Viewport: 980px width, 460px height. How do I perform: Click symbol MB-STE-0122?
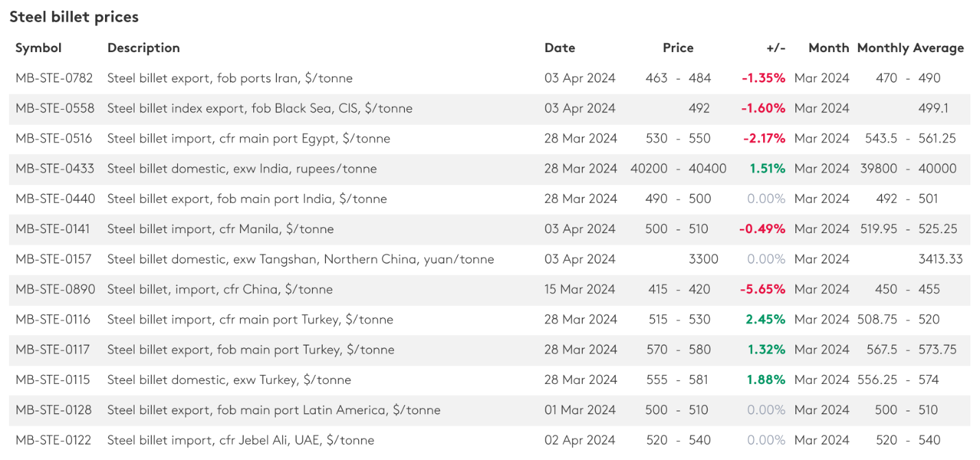(54, 440)
